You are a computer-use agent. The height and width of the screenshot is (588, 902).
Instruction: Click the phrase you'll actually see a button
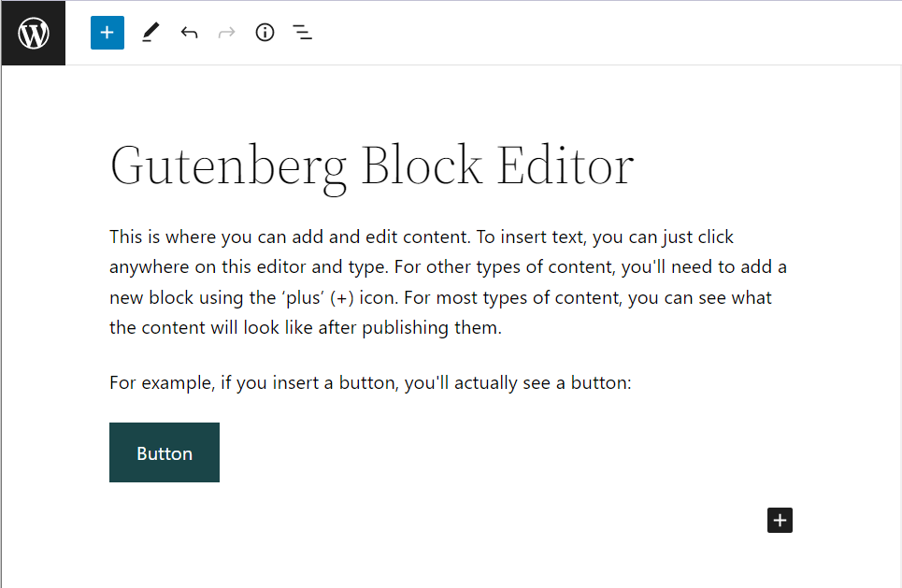click(x=516, y=382)
